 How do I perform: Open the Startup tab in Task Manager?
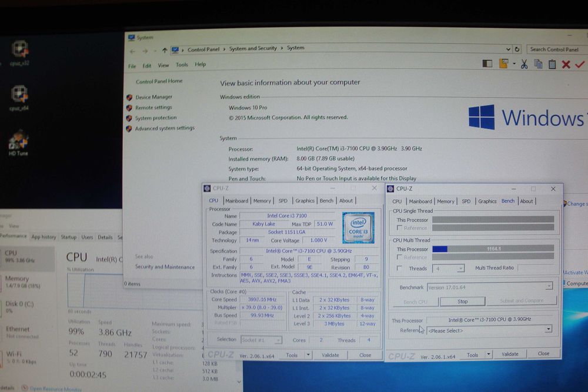pos(69,237)
